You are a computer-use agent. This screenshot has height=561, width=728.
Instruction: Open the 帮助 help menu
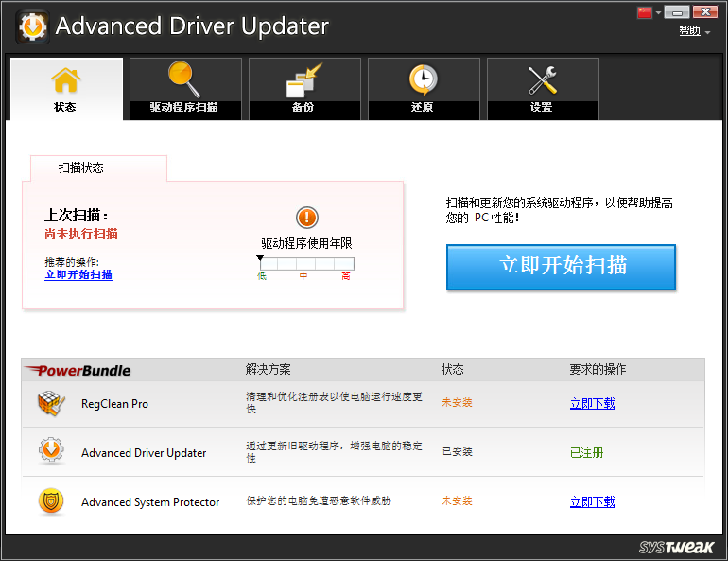689,30
